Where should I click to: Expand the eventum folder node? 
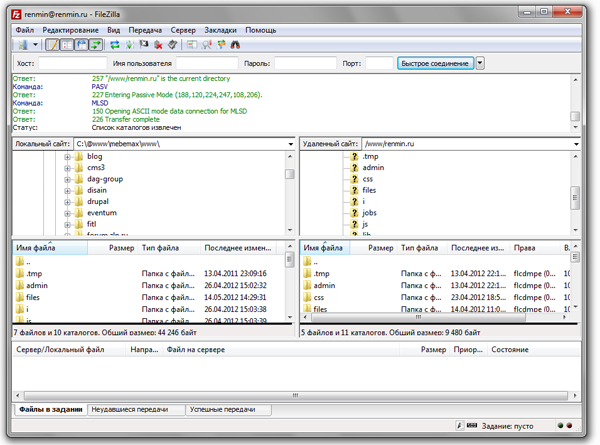[x=67, y=213]
